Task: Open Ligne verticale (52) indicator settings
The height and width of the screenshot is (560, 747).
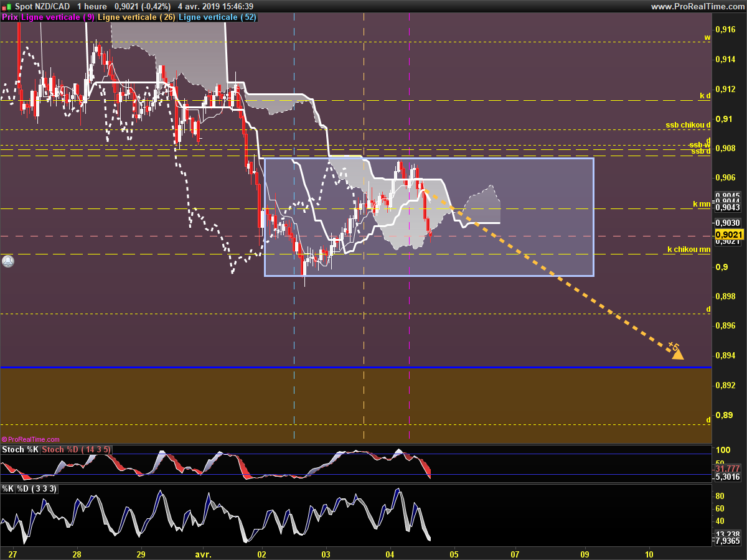Action: tap(217, 17)
